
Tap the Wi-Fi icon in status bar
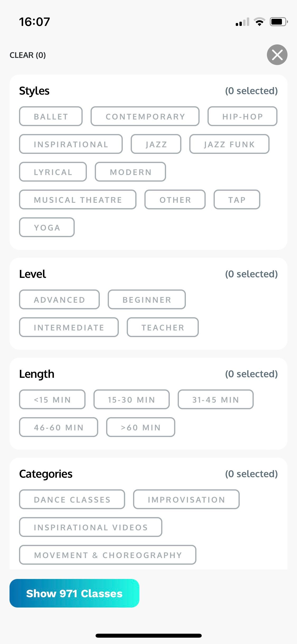(259, 22)
